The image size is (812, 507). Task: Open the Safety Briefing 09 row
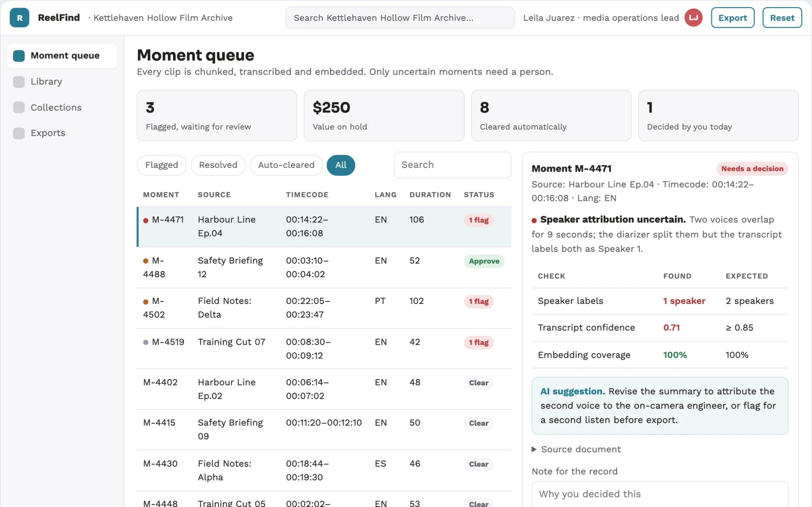tap(324, 430)
